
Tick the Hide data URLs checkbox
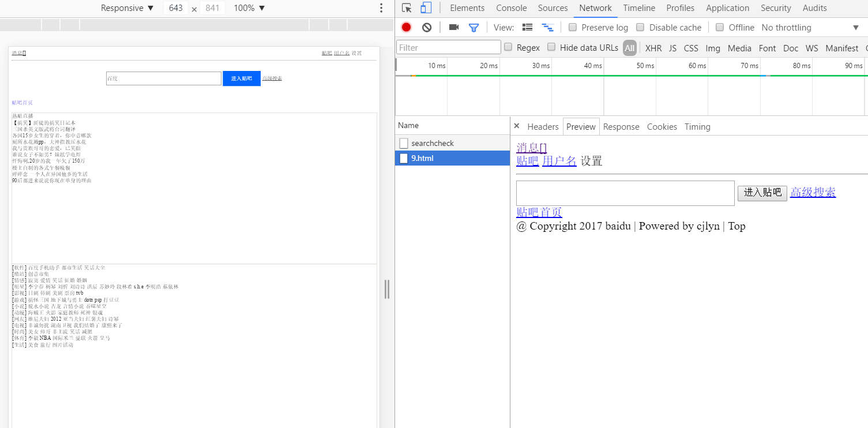551,47
